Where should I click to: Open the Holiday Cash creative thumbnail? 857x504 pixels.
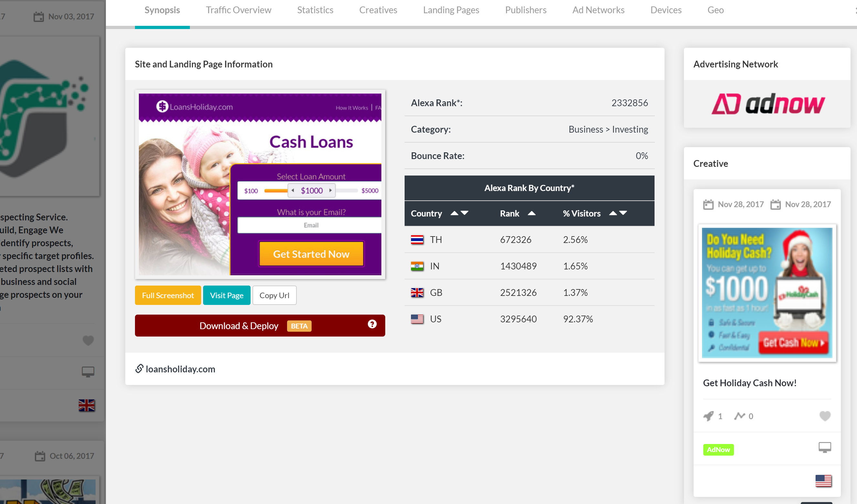tap(767, 293)
